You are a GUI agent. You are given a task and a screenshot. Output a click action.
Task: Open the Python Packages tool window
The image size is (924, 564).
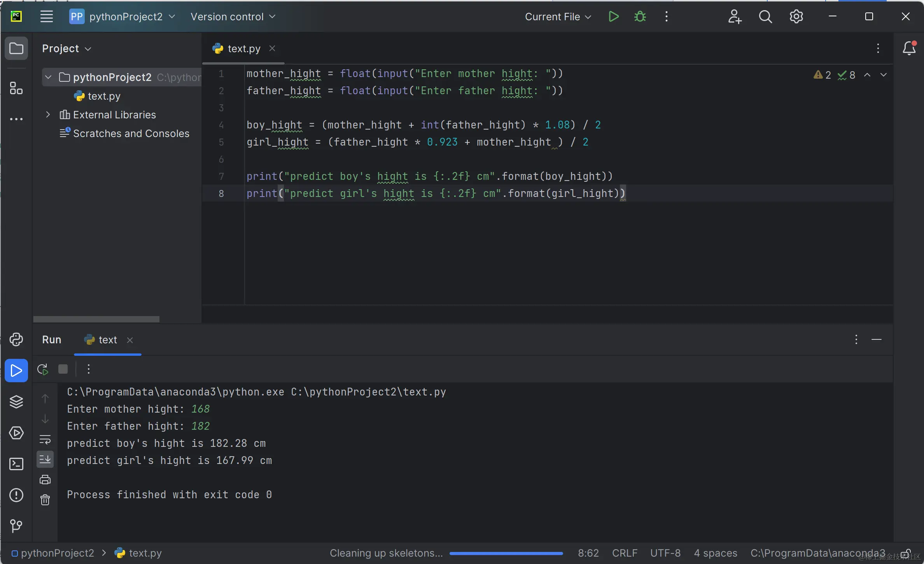[x=16, y=402]
